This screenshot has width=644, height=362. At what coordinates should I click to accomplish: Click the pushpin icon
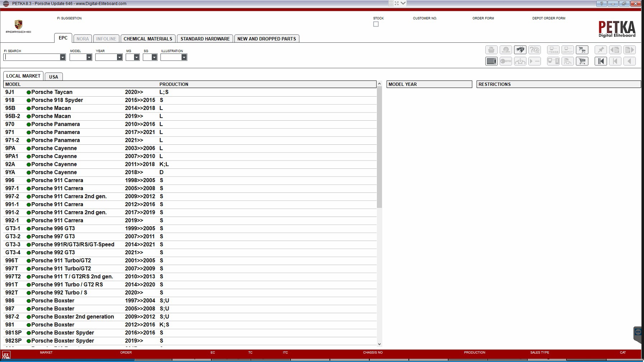pyautogui.click(x=601, y=50)
